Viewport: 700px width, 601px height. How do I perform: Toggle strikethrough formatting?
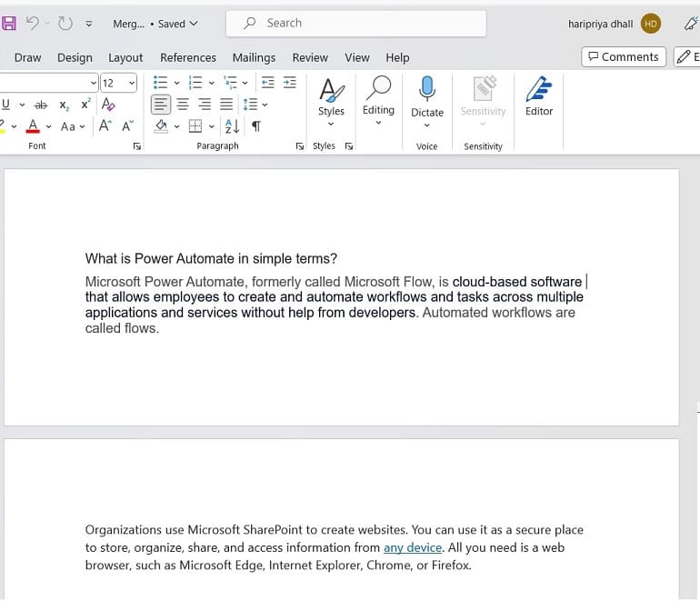click(41, 105)
